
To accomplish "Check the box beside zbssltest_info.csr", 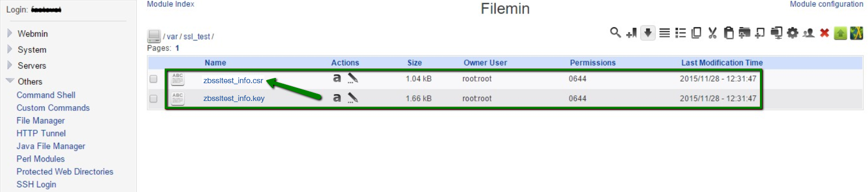I will point(154,79).
